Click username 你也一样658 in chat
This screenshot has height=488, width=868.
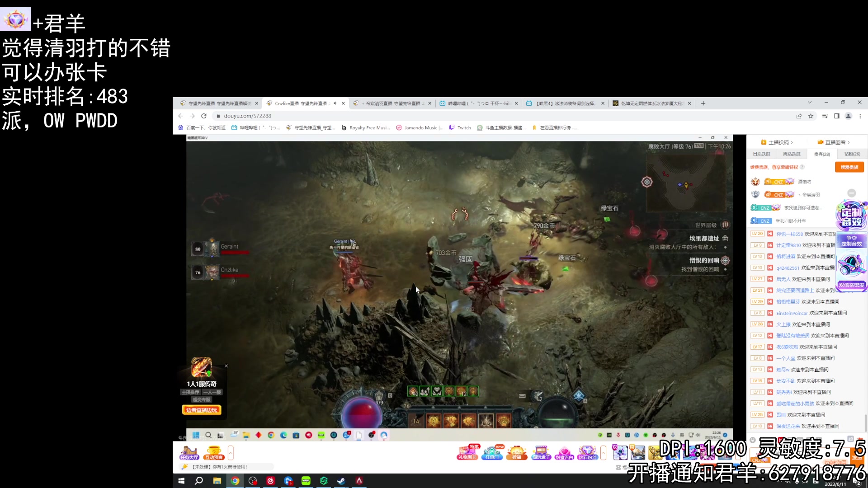pyautogui.click(x=789, y=234)
